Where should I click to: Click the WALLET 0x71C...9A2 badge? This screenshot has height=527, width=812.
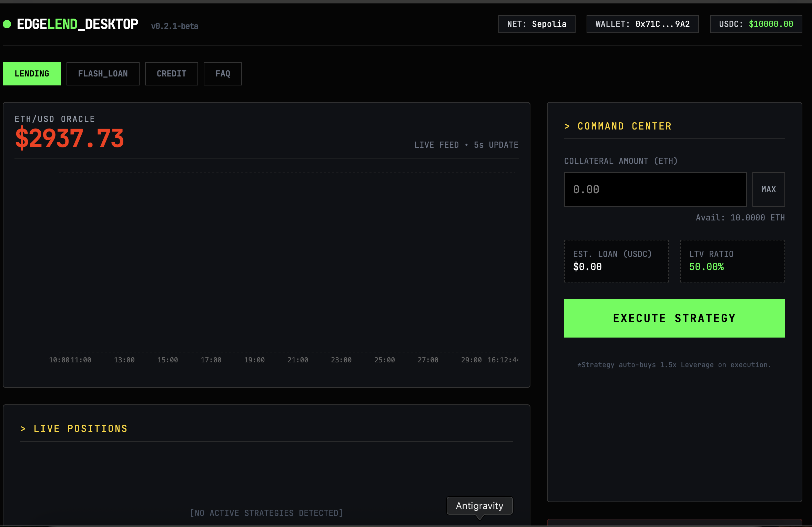[642, 24]
